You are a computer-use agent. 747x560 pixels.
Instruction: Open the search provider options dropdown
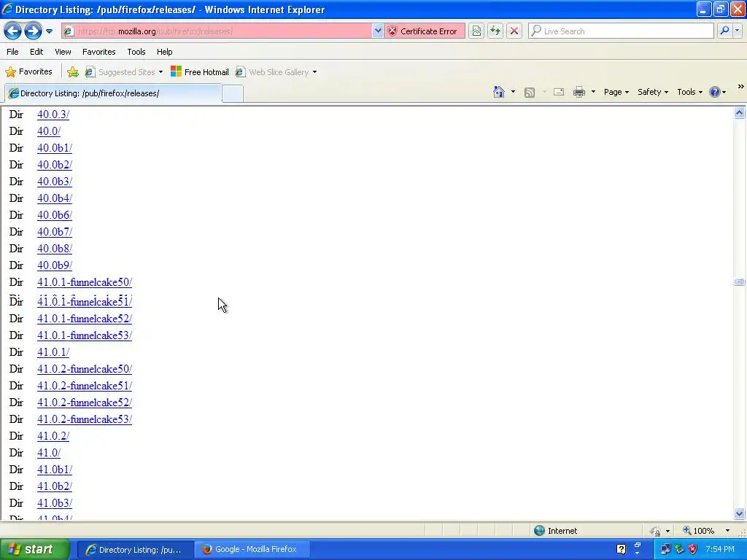738,31
